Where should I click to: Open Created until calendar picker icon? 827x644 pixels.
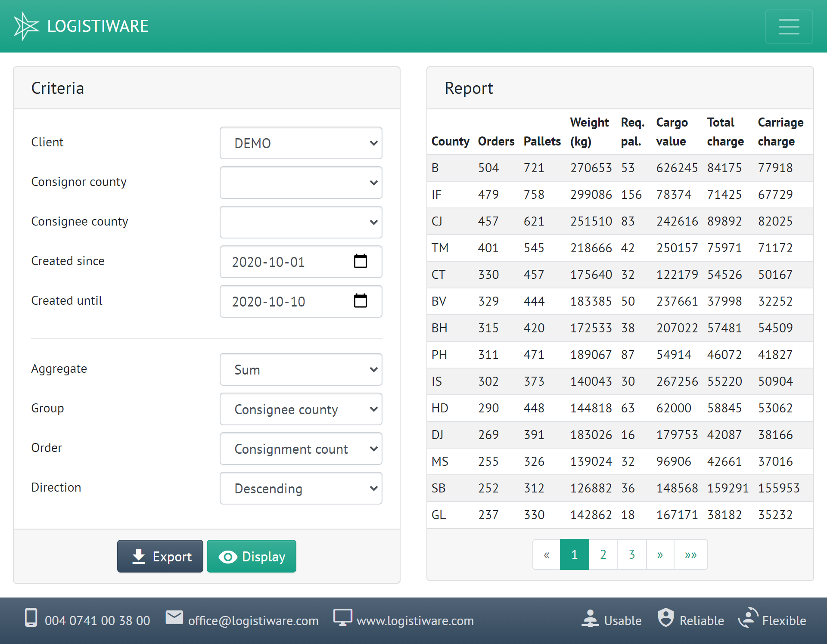[x=360, y=301]
